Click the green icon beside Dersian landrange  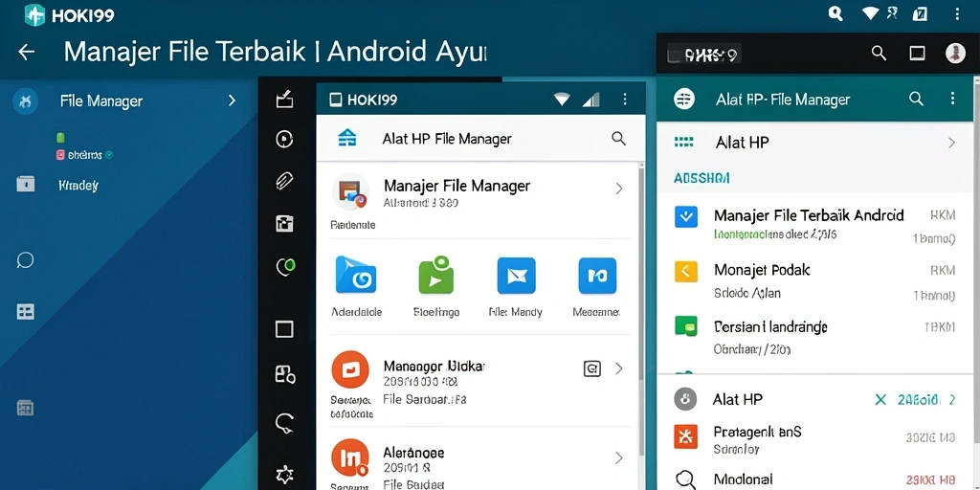[x=685, y=326]
